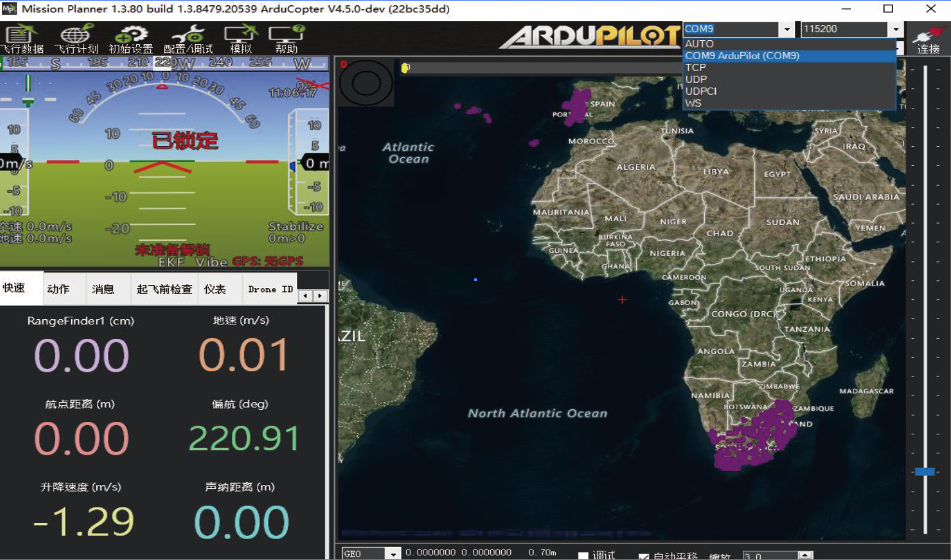Click the Mission Planner app icon in title bar
Screen dimensions: 951x560
point(9,9)
